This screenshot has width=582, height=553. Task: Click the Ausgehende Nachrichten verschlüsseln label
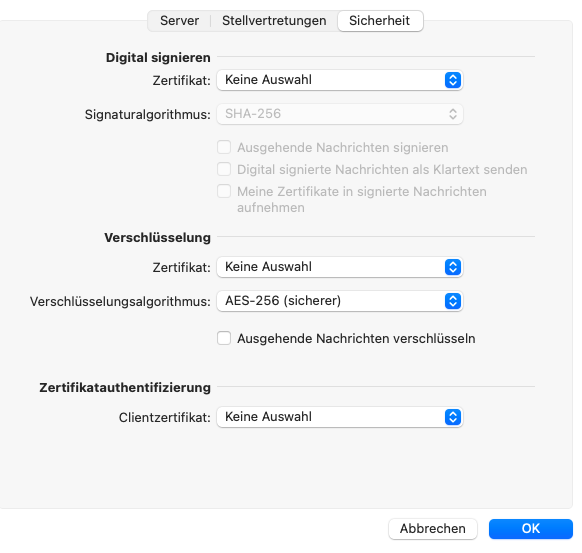pyautogui.click(x=356, y=338)
